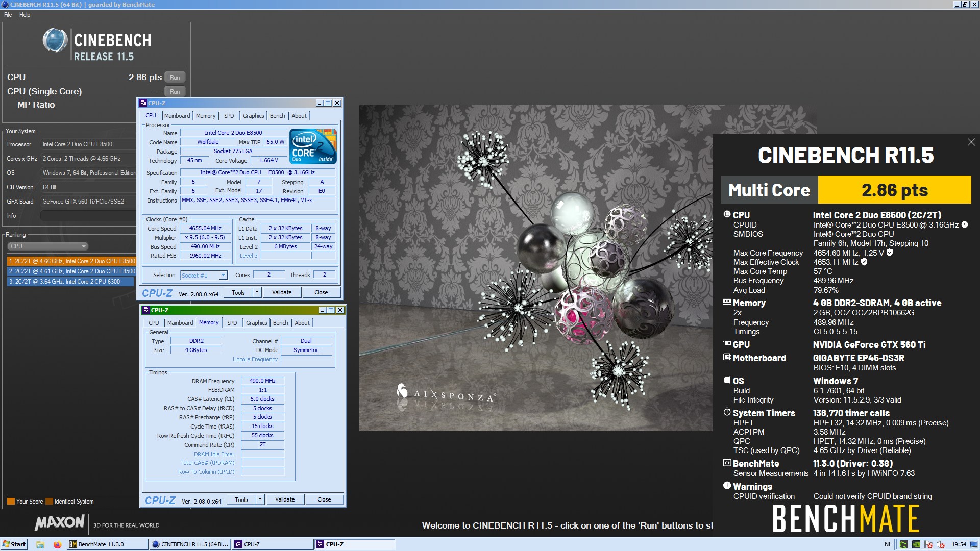Switch to Memory tab in upper CPU-Z window
The width and height of the screenshot is (980, 551).
pos(206,116)
